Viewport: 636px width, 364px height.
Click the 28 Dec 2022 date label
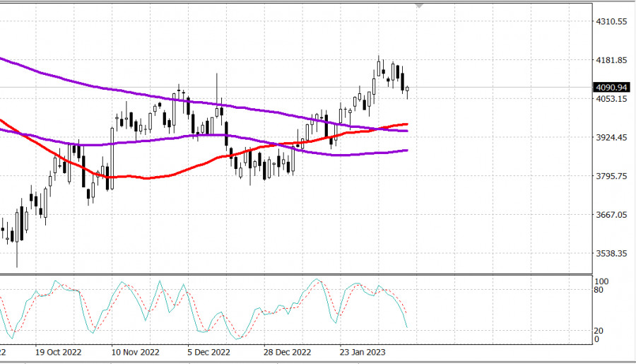point(287,351)
